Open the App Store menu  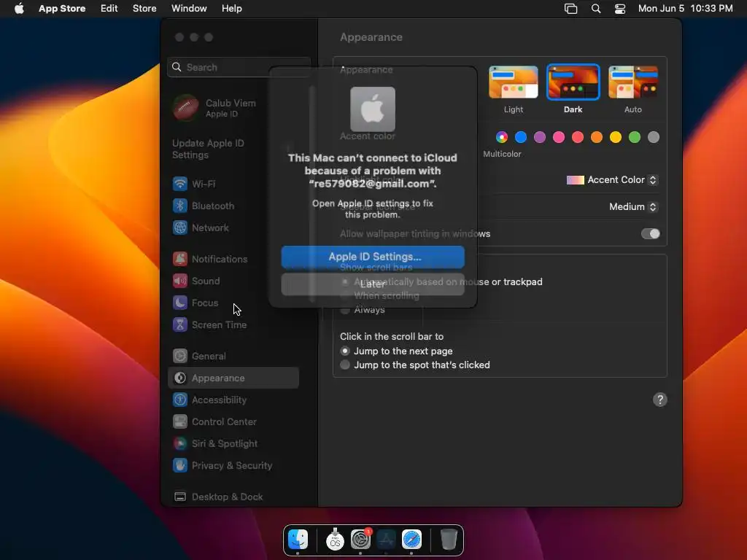click(x=62, y=9)
